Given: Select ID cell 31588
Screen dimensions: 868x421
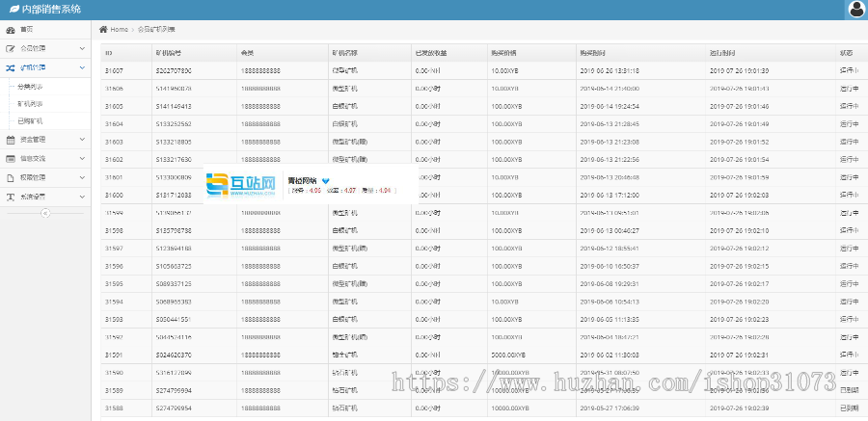Looking at the screenshot, I should 114,408.
